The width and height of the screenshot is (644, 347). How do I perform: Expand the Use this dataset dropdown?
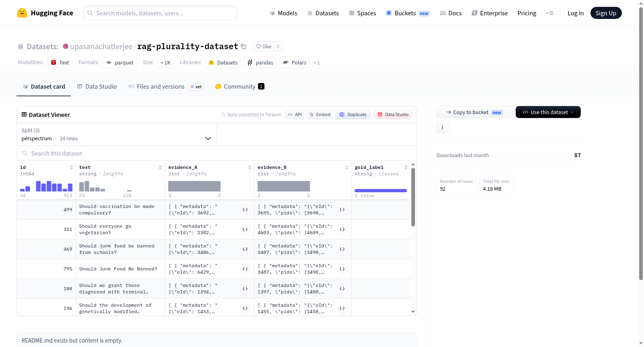coord(548,112)
